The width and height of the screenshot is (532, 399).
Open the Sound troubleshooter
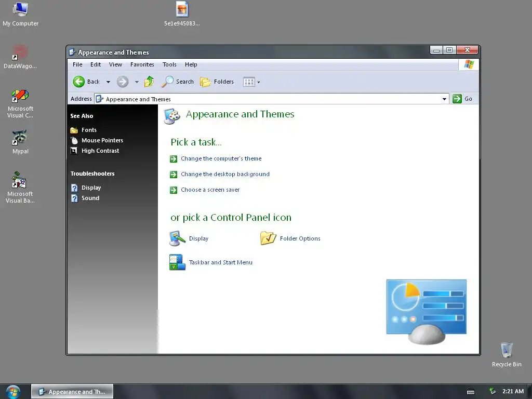90,198
